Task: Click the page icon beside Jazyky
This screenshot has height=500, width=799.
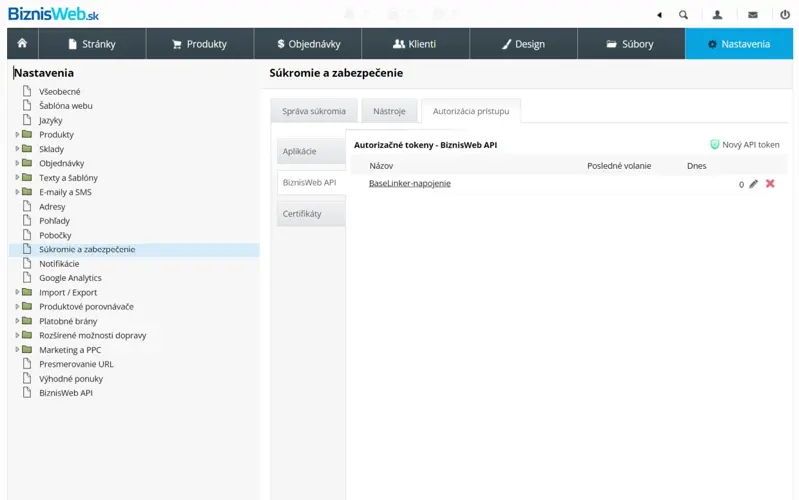Action: [27, 120]
